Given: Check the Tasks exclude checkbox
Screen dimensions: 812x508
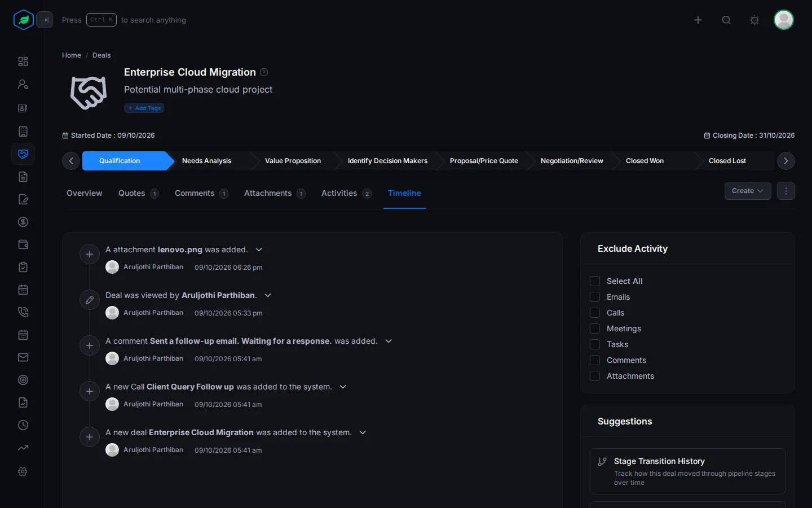Looking at the screenshot, I should [x=595, y=344].
